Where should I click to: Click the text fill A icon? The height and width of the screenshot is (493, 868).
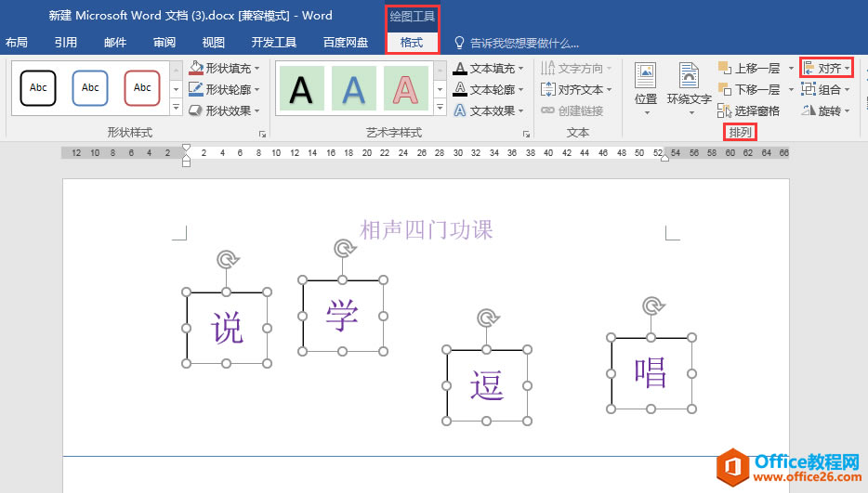click(460, 68)
